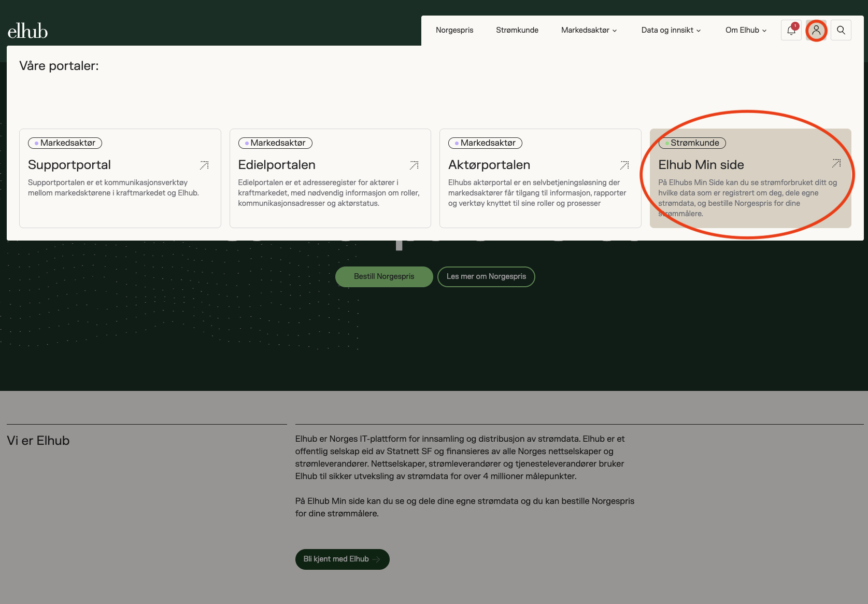Click the Bestill Norgespris button
The image size is (868, 604).
tap(384, 276)
